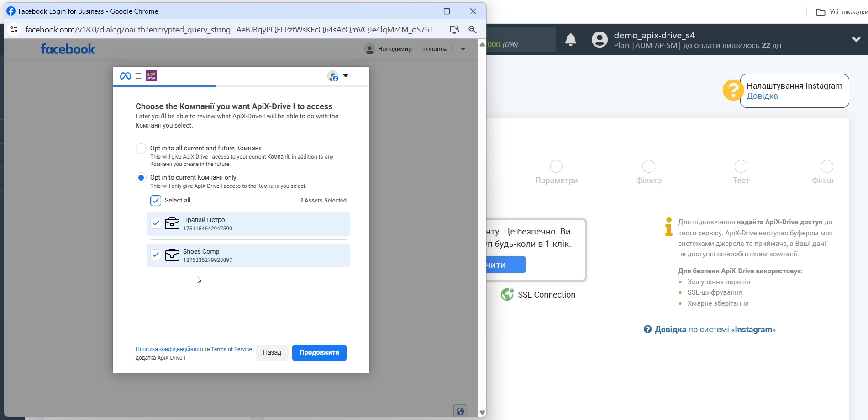The image size is (868, 420).
Task: Click the popup address bar URL
Action: tap(233, 29)
